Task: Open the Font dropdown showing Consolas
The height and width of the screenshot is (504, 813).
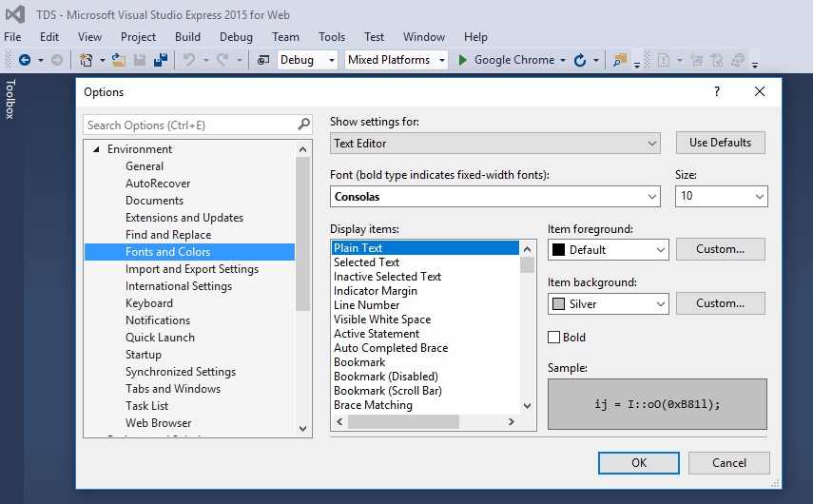Action: (x=495, y=197)
